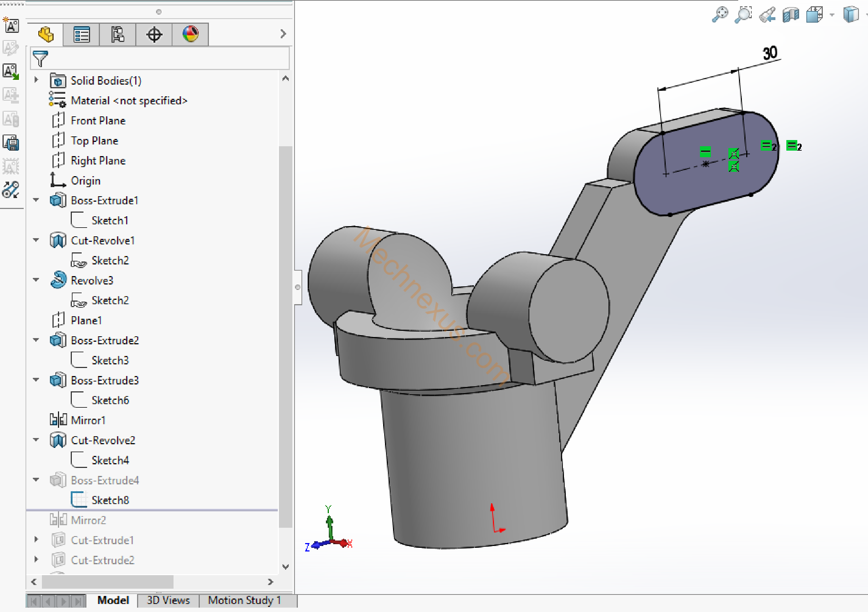Expand the suppressed Cut-Extrude1 feature
Viewport: 868px width, 612px height.
(36, 539)
